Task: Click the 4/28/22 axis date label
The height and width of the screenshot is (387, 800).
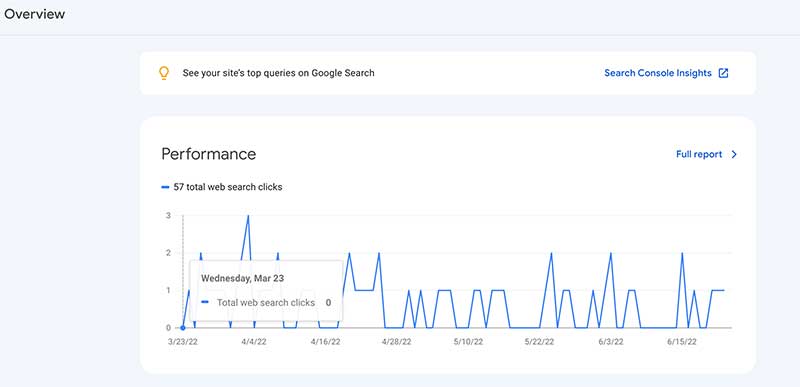Action: tap(396, 342)
